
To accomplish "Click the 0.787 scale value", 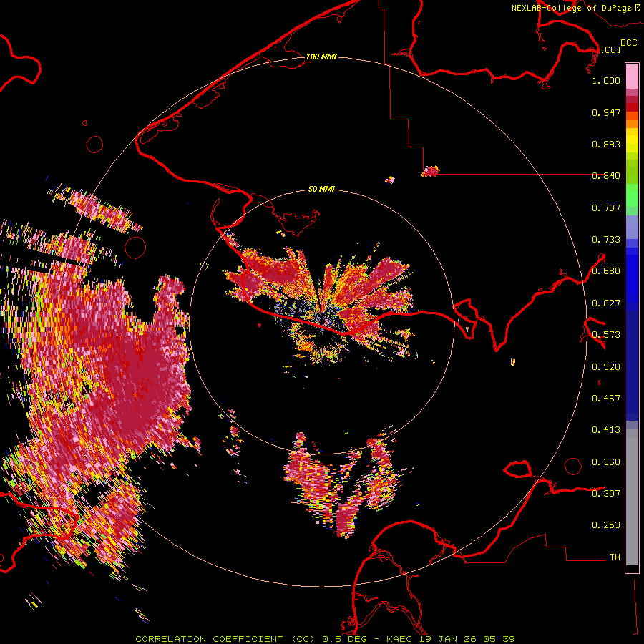I will point(606,208).
